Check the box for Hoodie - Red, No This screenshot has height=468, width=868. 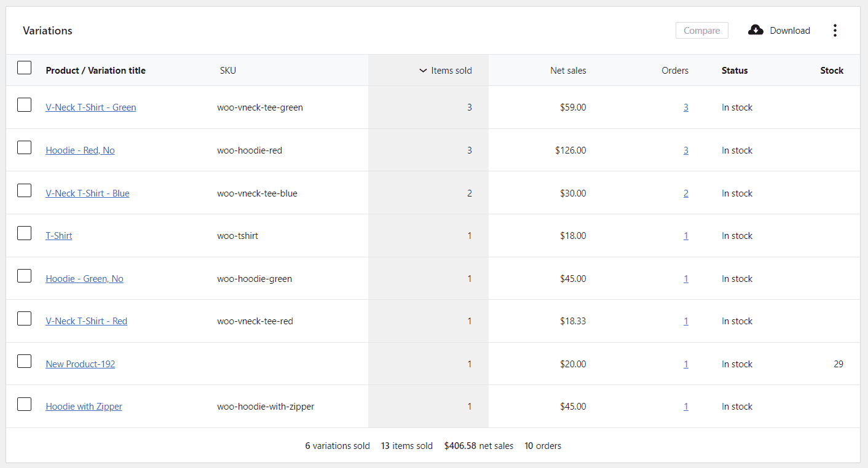tap(24, 147)
